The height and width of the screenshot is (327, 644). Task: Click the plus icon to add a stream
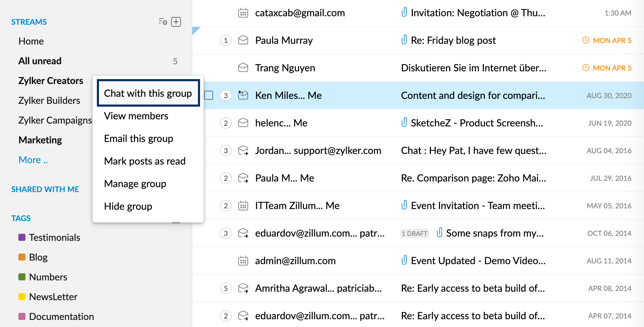point(176,22)
